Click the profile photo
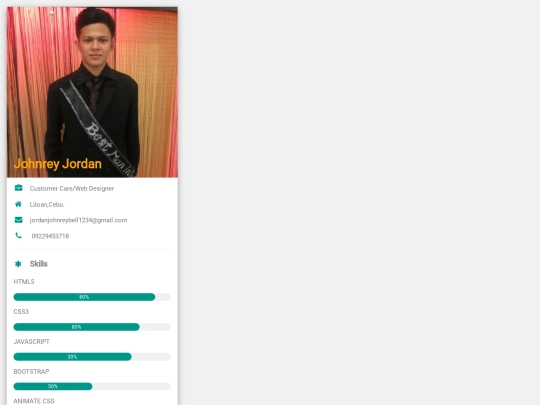The width and height of the screenshot is (540, 405). (92, 92)
